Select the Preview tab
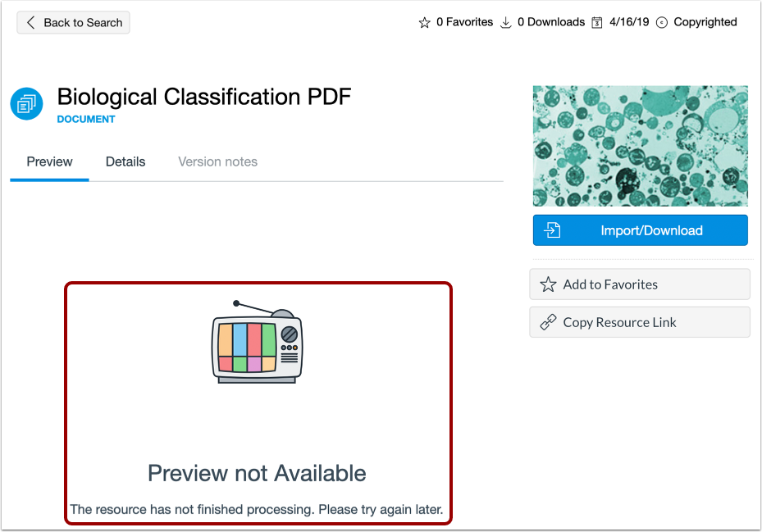762x532 pixels. [48, 161]
